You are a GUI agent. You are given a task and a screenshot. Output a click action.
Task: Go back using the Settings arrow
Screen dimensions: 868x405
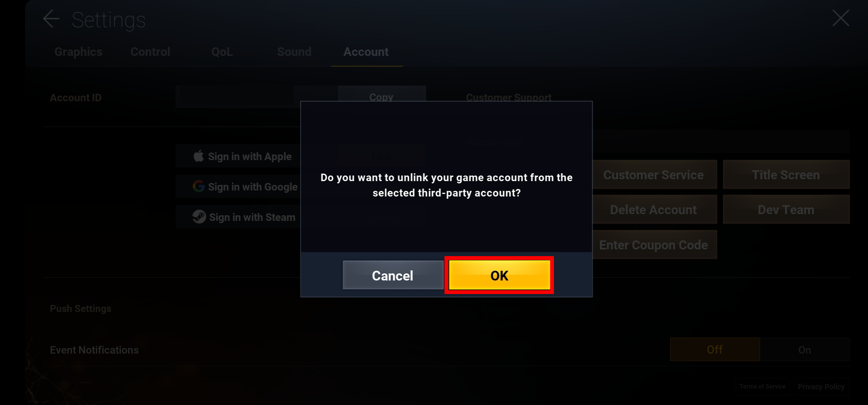point(51,19)
